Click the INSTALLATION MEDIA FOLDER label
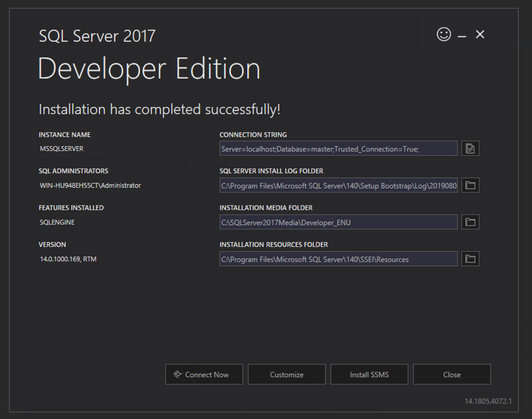Viewport: 532px width, 419px height. pos(266,208)
